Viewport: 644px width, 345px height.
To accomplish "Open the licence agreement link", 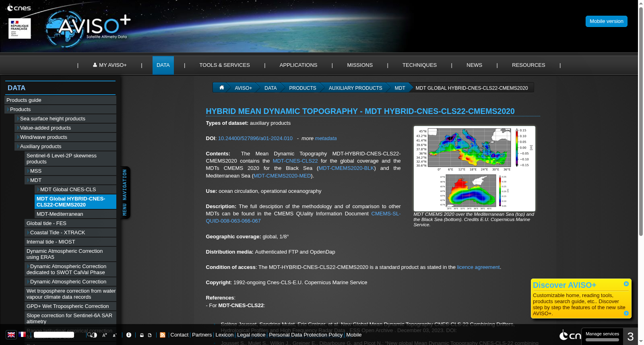I will (x=478, y=267).
